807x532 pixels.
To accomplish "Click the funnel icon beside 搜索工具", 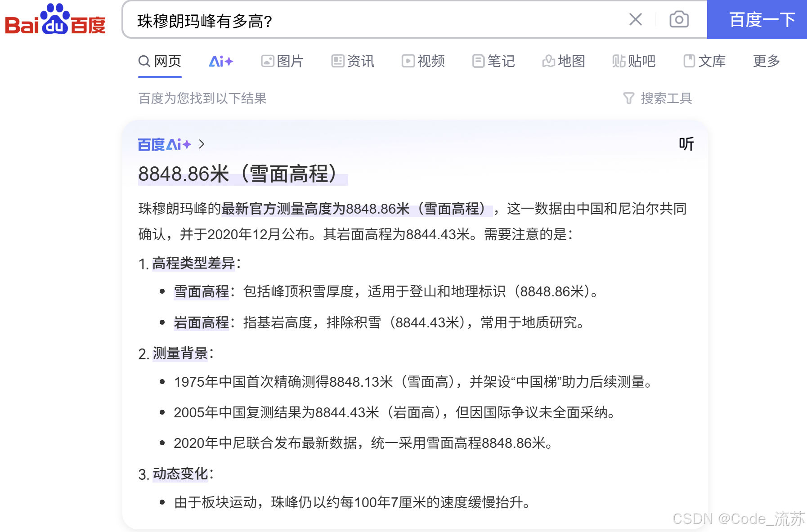I will click(x=629, y=98).
